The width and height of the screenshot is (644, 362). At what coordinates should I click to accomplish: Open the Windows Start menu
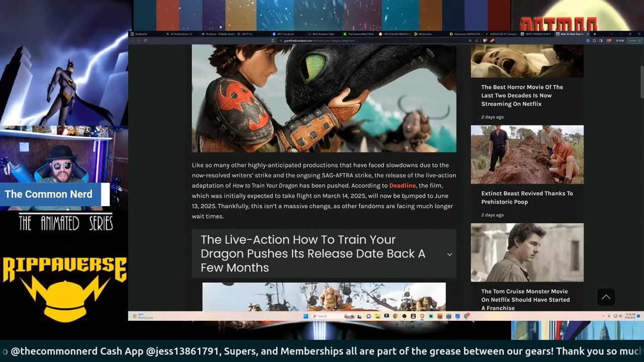pos(306,316)
